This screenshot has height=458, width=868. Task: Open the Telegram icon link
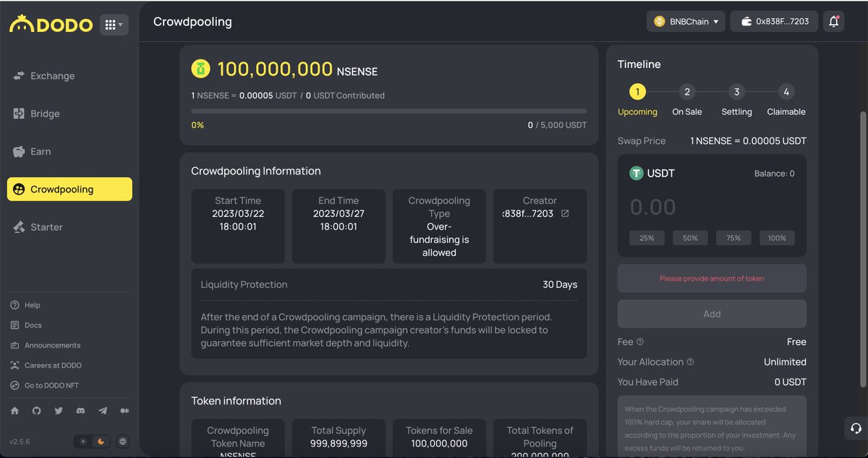point(103,411)
